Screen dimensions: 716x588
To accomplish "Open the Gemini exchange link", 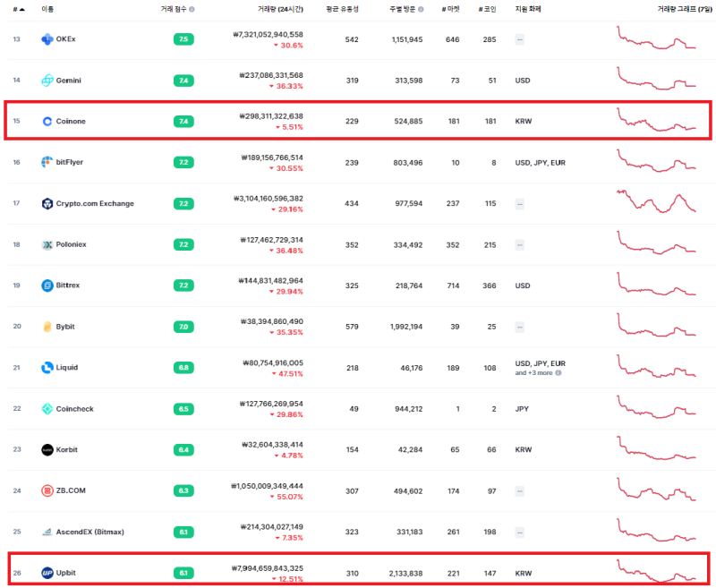I will tap(69, 81).
